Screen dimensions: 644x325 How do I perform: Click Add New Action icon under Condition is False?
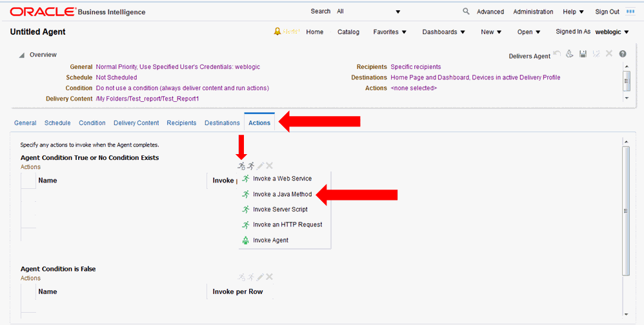click(x=241, y=277)
